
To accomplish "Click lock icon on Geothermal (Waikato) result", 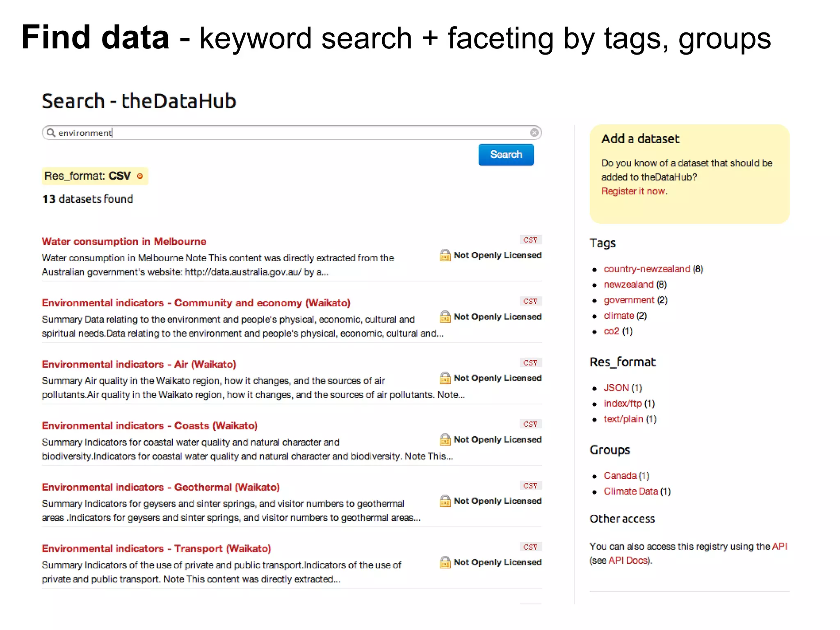I will [445, 501].
